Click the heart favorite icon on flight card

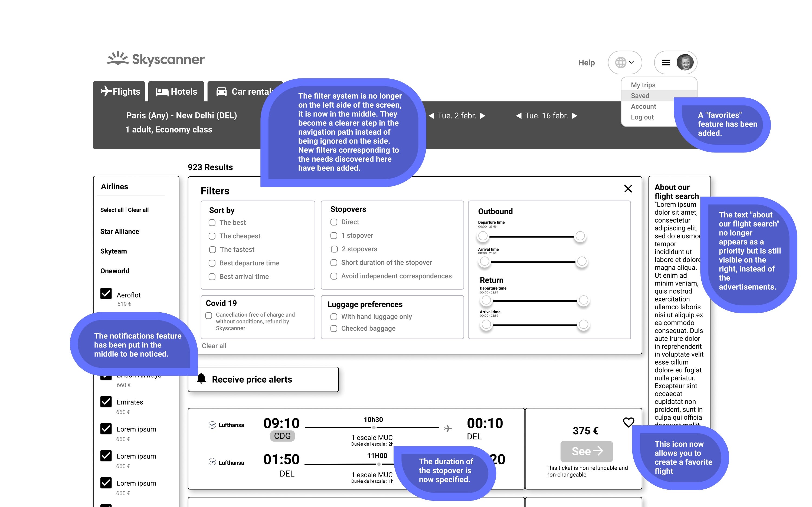[628, 422]
